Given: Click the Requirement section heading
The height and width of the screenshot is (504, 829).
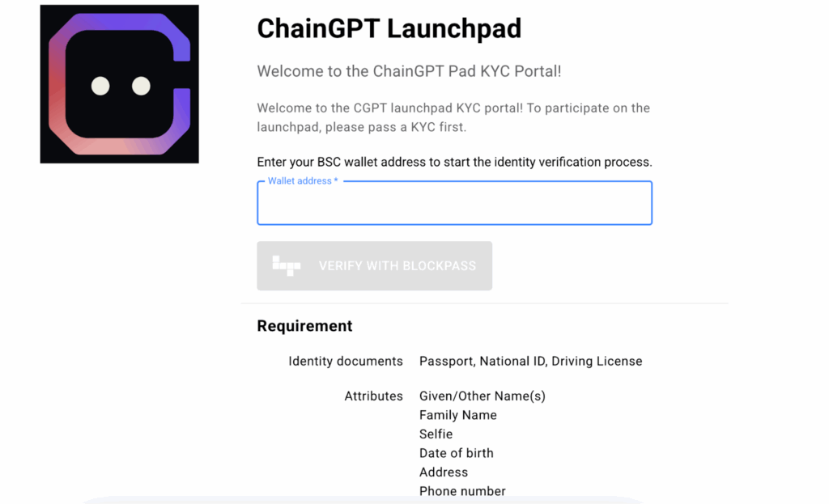Looking at the screenshot, I should (x=304, y=325).
